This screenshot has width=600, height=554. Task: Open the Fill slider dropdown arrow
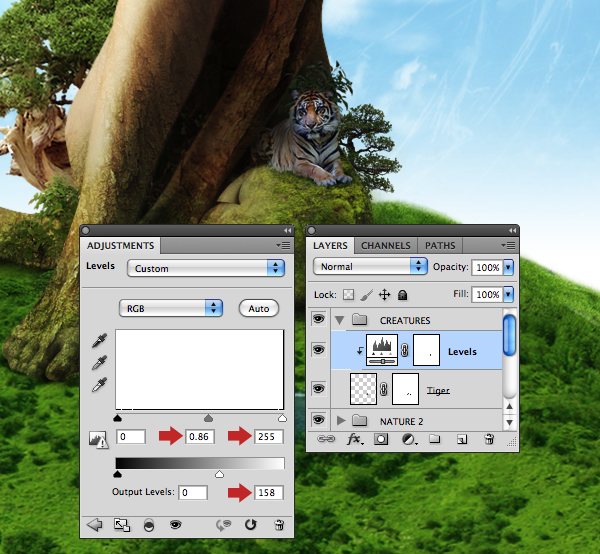coord(508,294)
